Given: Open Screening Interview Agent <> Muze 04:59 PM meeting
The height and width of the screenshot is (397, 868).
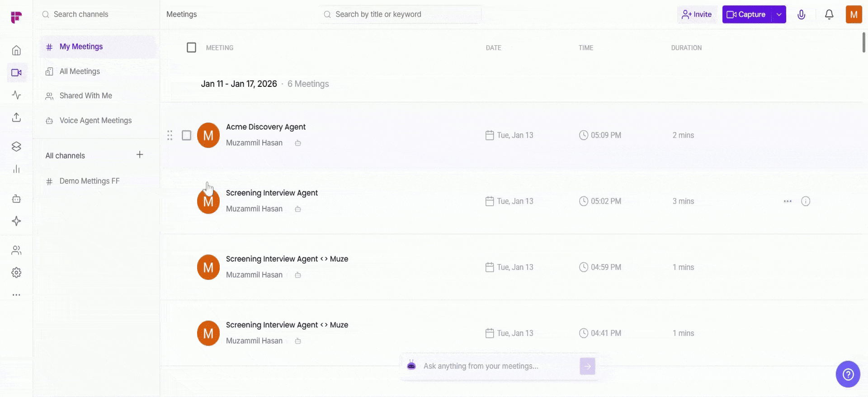Looking at the screenshot, I should pos(287,259).
